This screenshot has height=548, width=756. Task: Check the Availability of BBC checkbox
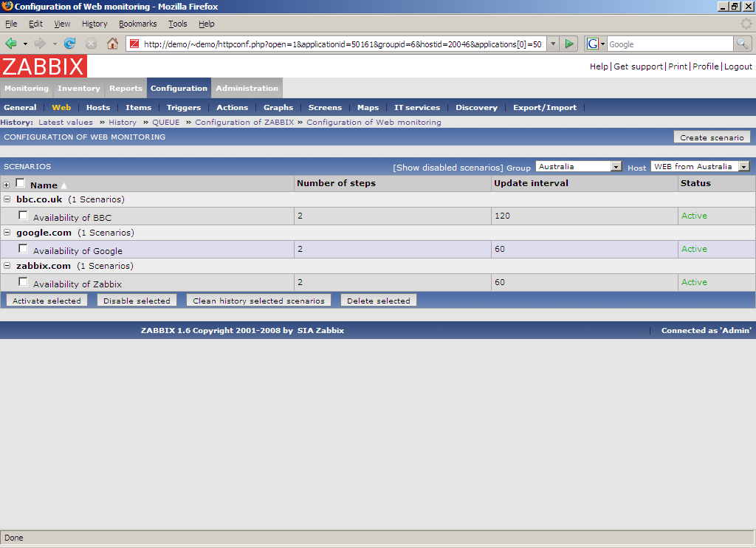(x=23, y=215)
